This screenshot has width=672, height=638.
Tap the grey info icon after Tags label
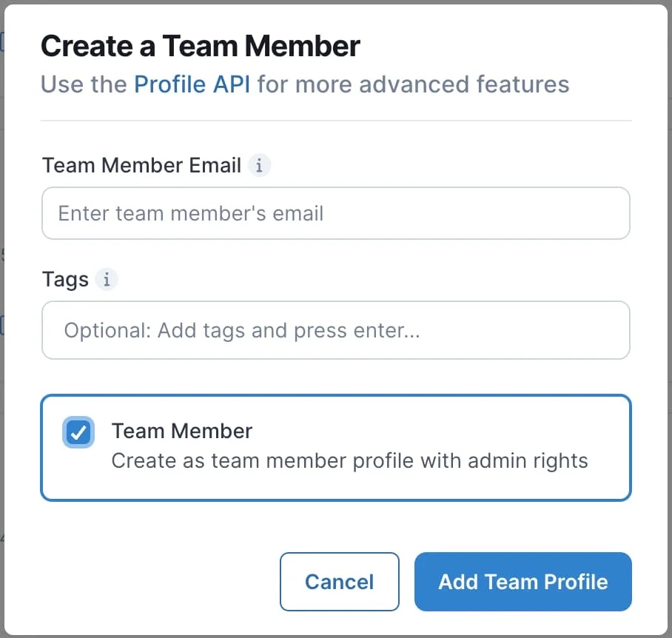coord(107,280)
